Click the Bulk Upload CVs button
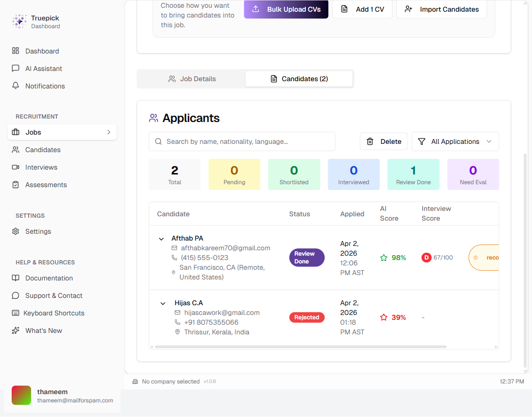The image size is (532, 417). point(286,9)
